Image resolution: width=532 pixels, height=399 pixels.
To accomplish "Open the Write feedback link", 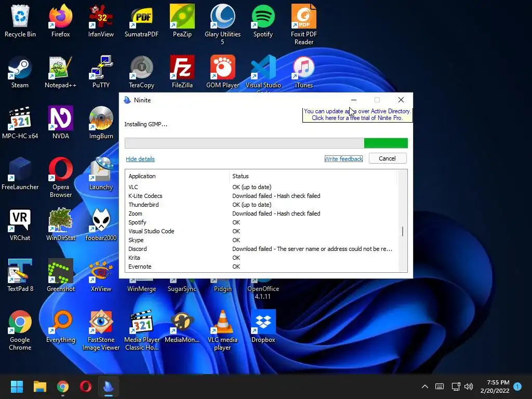I will click(343, 159).
